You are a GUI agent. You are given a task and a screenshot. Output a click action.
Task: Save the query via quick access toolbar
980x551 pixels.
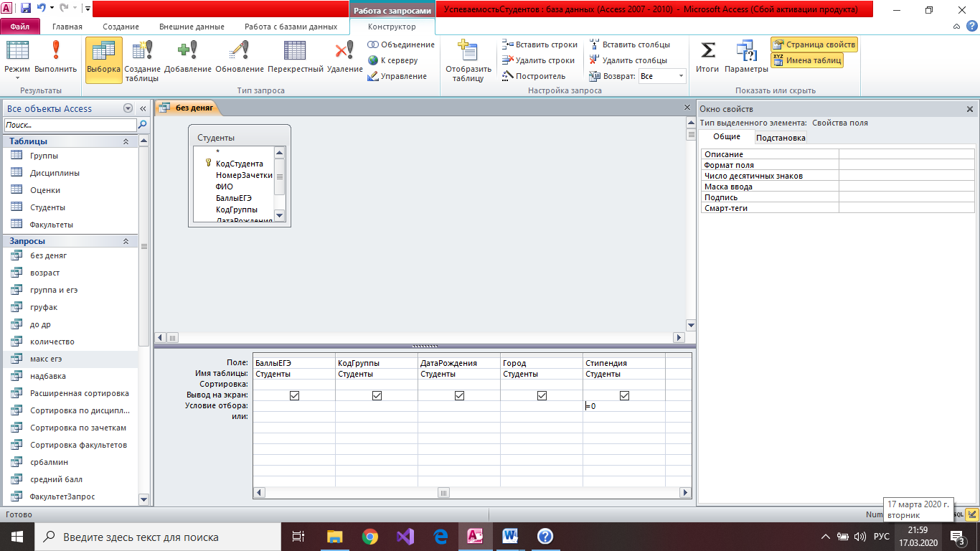(26, 9)
